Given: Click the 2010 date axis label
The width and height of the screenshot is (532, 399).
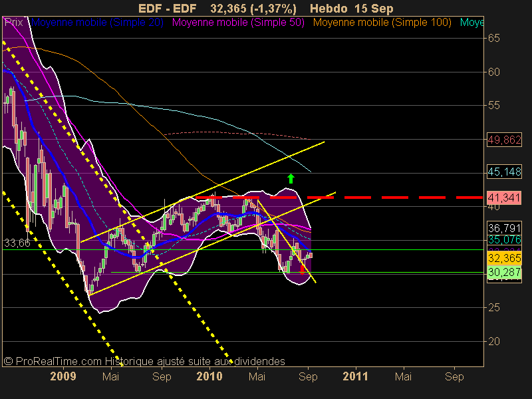Looking at the screenshot, I should coord(209,376).
